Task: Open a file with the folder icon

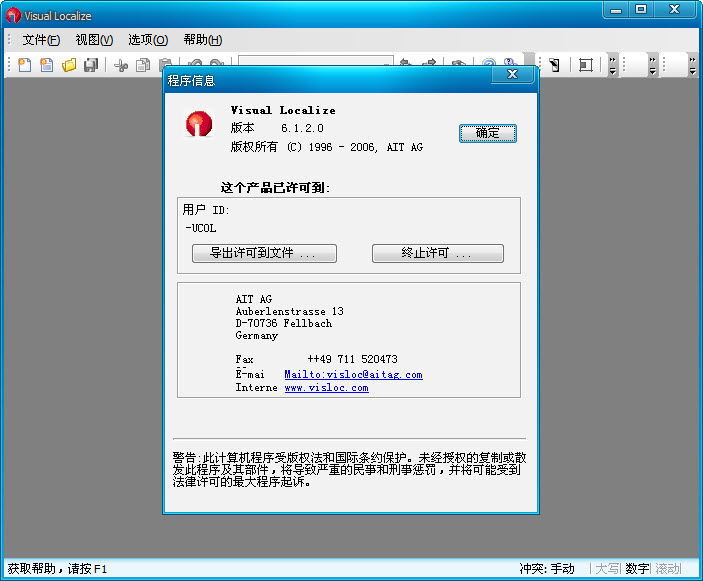Action: [x=69, y=65]
